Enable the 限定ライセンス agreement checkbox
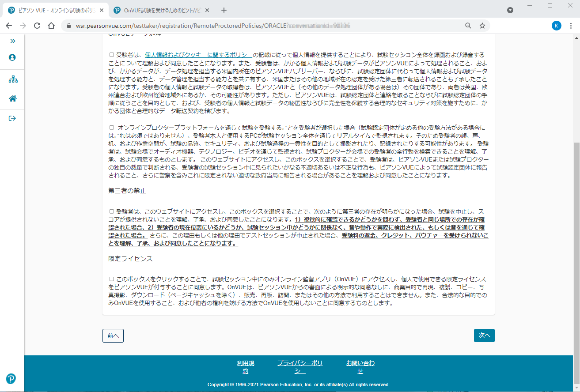The width and height of the screenshot is (580, 392). pyautogui.click(x=112, y=279)
